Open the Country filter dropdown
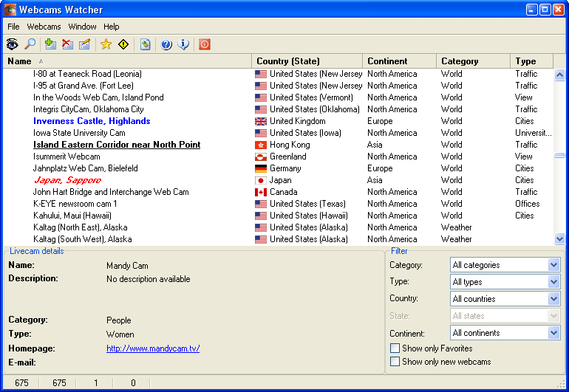This screenshot has height=392, width=569. (x=553, y=299)
